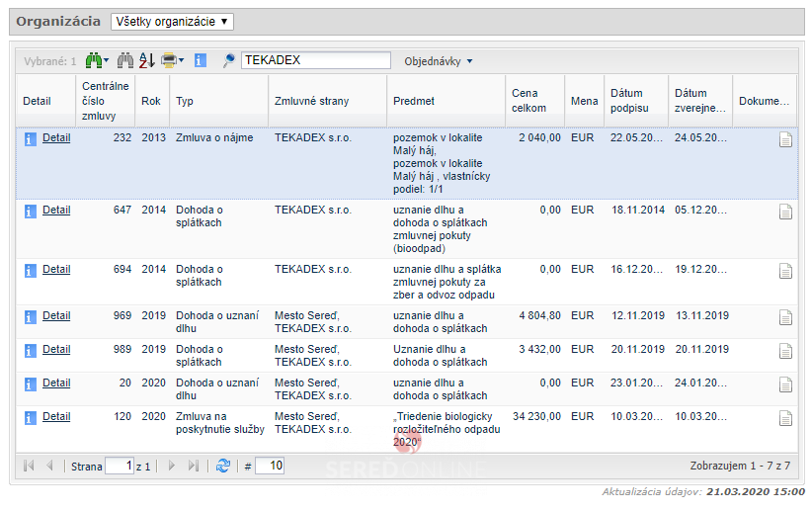This screenshot has width=812, height=511.
Task: Go to last page arrow
Action: click(x=194, y=466)
